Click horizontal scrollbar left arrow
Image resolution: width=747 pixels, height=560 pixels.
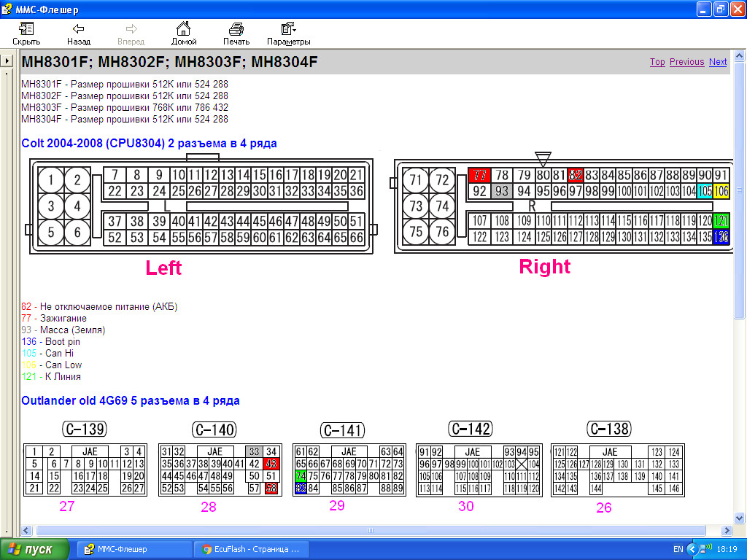(26, 530)
